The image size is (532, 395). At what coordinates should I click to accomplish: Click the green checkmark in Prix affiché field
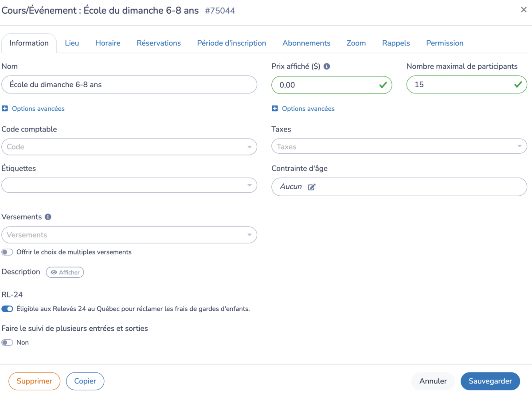coord(383,85)
